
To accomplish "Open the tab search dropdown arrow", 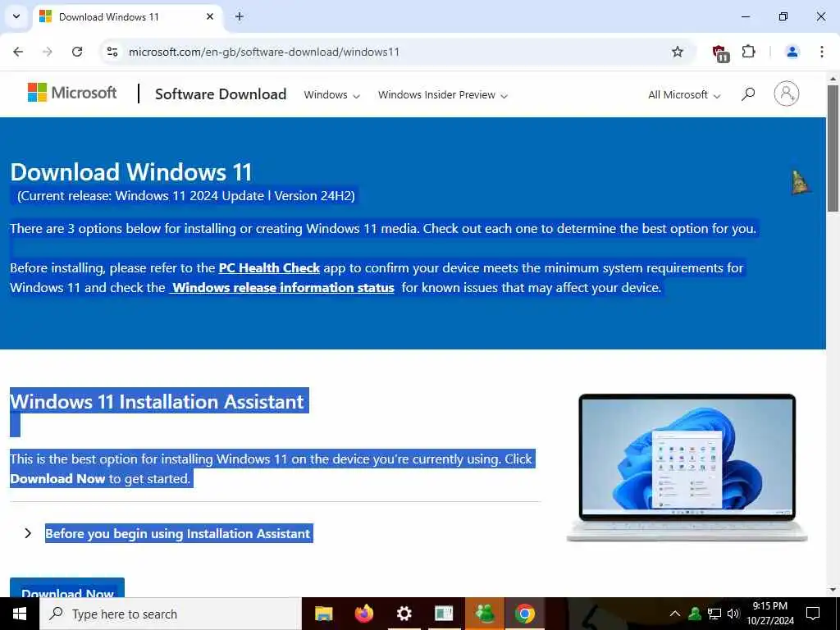I will 16,16.
